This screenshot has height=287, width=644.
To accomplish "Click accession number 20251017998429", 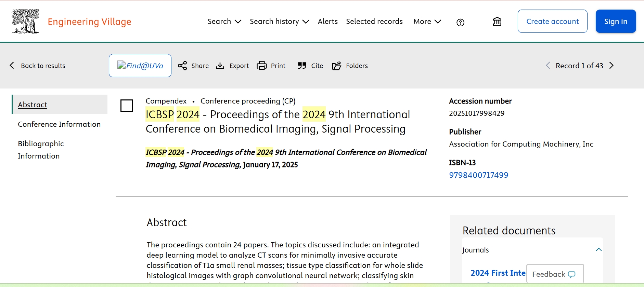I will point(477,113).
